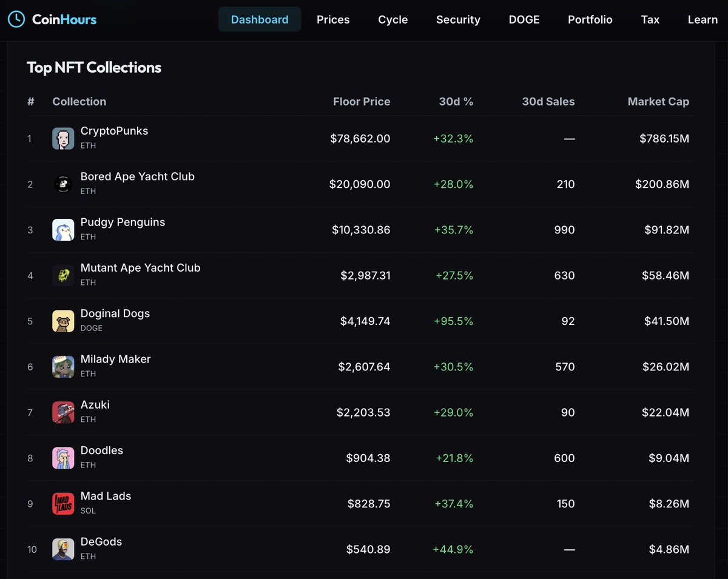Open the CryptoPunks collection name
Viewport: 728px width, 579px height.
point(114,131)
